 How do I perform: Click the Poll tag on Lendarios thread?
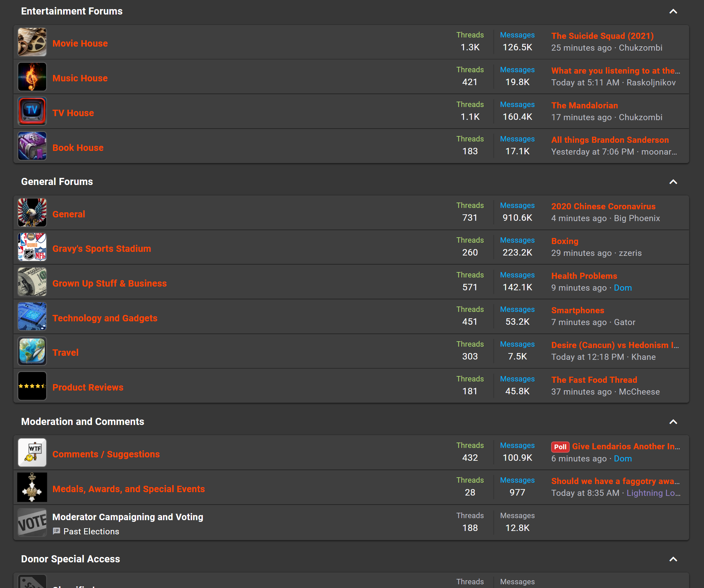[x=560, y=447]
